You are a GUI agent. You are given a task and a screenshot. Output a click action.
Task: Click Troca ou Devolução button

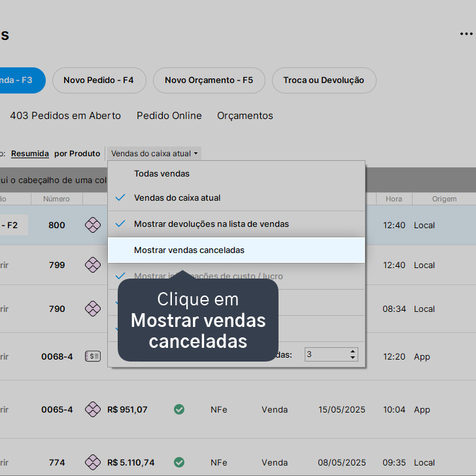coord(324,80)
